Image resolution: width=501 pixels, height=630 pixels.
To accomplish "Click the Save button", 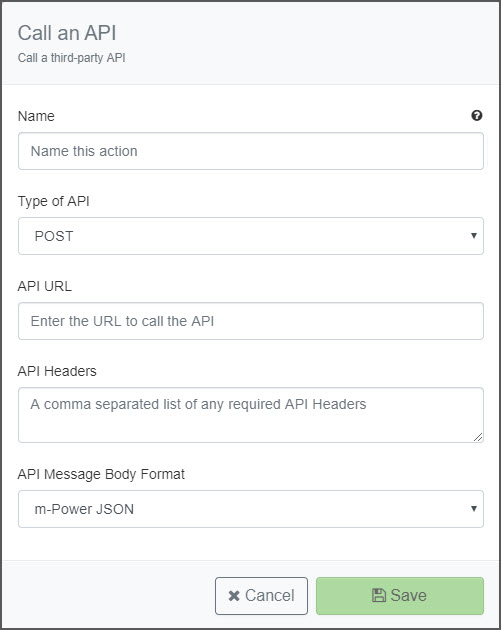I will (400, 596).
